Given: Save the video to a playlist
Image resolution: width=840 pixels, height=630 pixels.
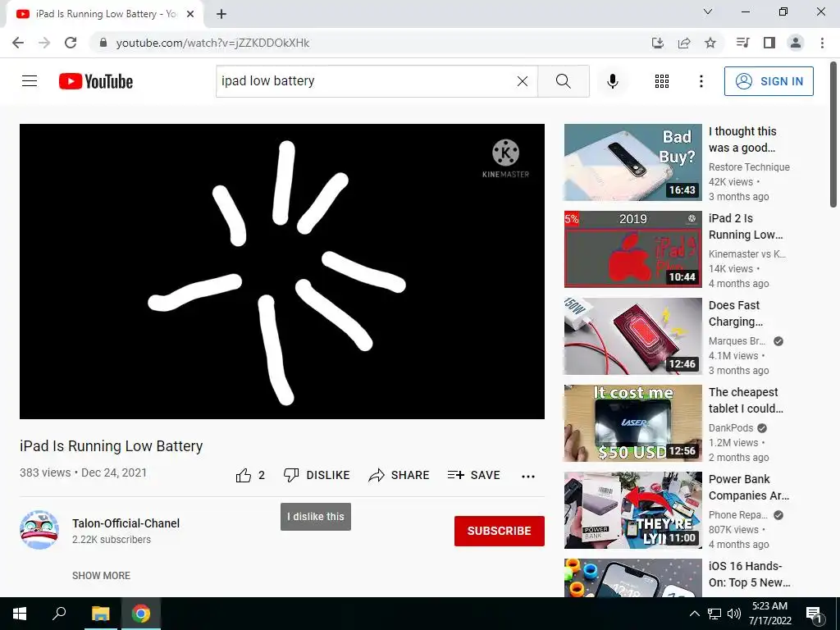Looking at the screenshot, I should coord(474,475).
